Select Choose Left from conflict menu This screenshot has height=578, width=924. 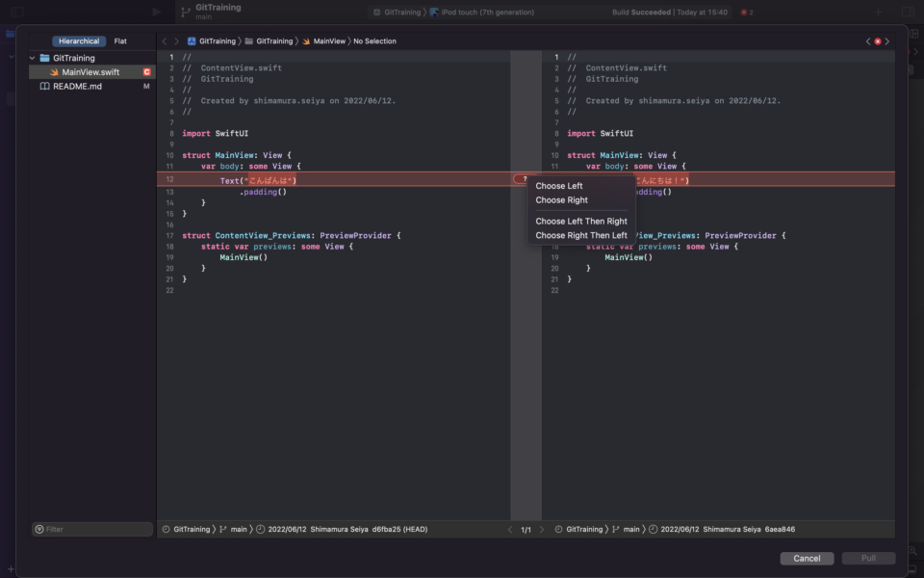(x=558, y=186)
